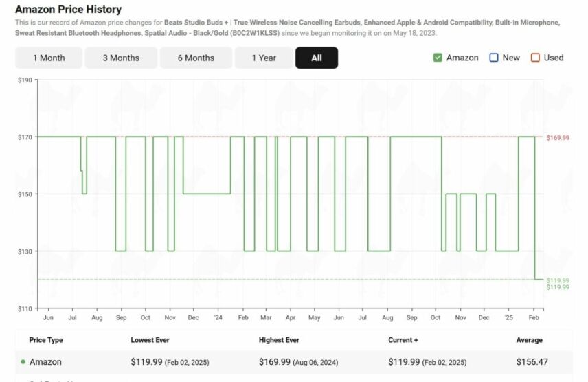Click the $156.47 average price value
The height and width of the screenshot is (382, 588).
click(532, 362)
